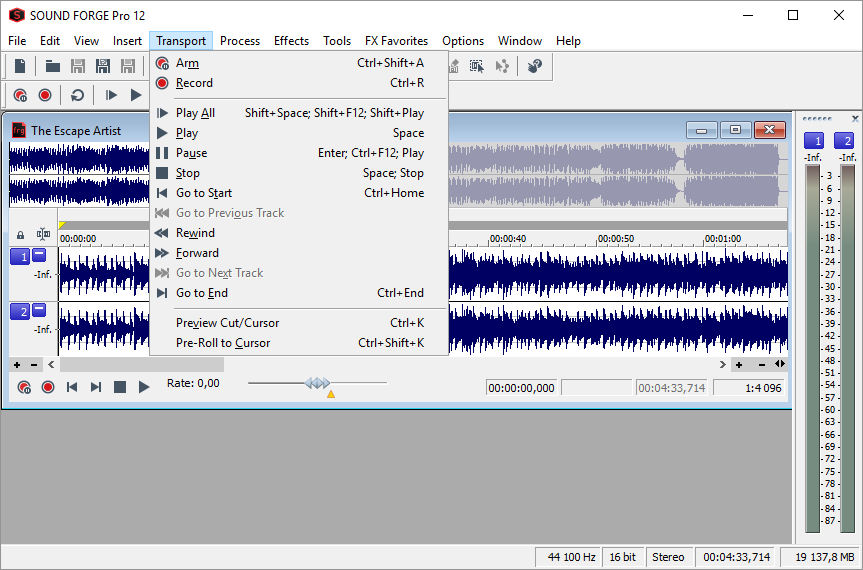The height and width of the screenshot is (570, 863).
Task: Collapse channel 2 with minus button
Action: (x=39, y=310)
